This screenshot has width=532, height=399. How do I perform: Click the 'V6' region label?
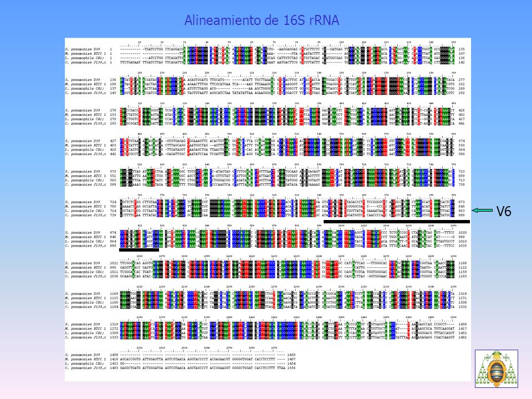[504, 211]
